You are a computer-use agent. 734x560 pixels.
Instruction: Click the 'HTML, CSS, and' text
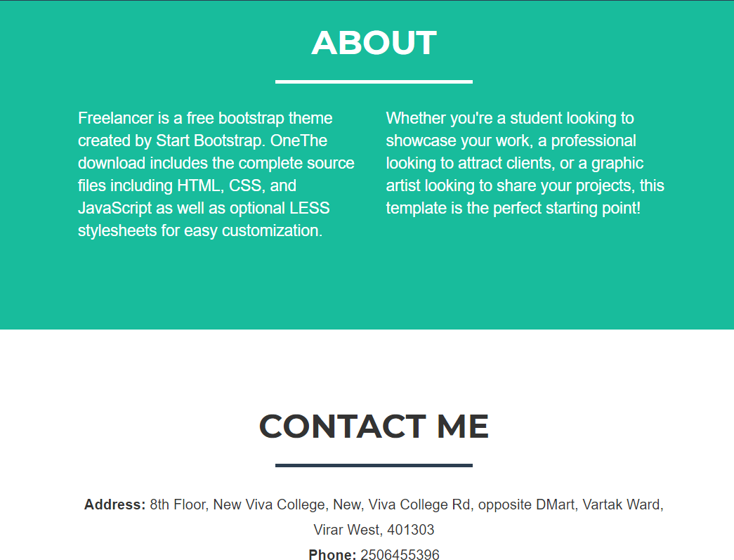coord(237,185)
